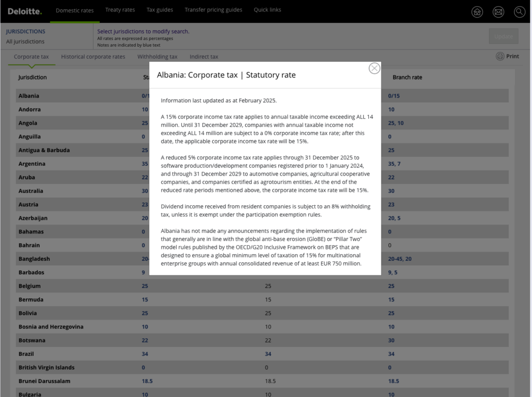This screenshot has height=397, width=532.
Task: Click Bolivia in the jurisdiction list
Action: click(28, 313)
